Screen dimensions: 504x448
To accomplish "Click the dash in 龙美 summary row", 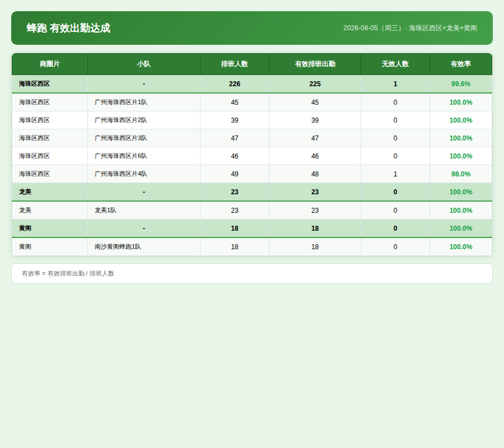I will [x=144, y=192].
